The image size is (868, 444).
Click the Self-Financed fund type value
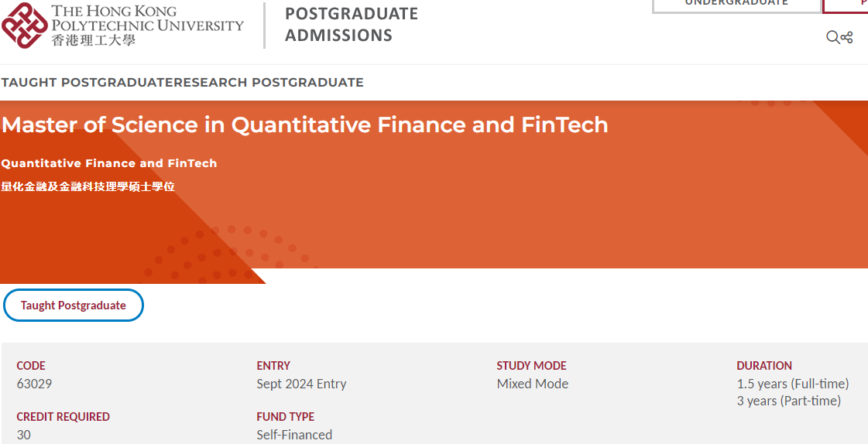click(294, 435)
